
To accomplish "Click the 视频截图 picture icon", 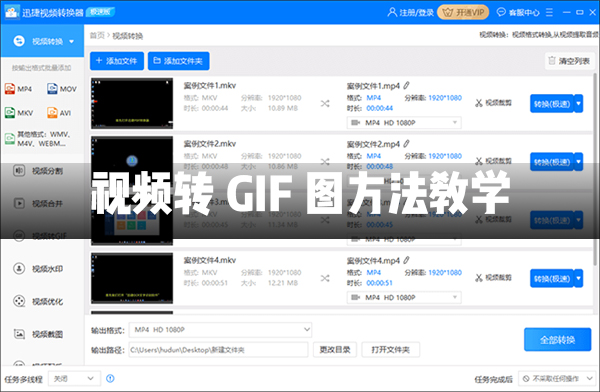I will click(19, 334).
